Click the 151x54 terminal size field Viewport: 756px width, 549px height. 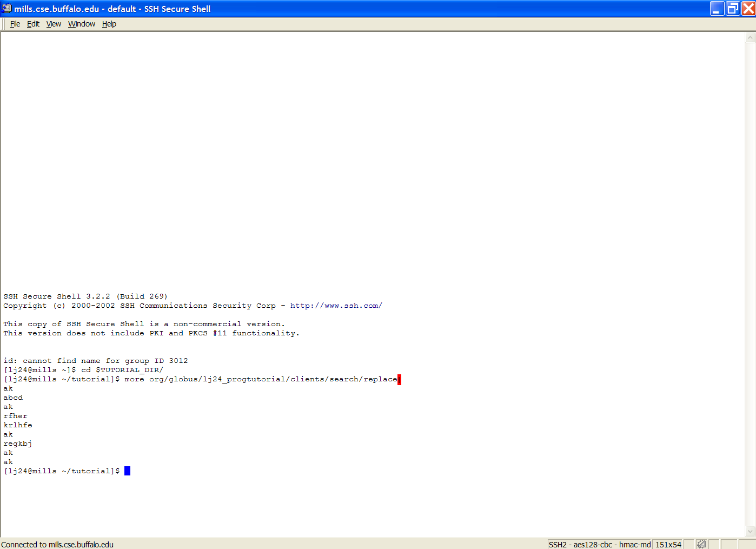668,544
